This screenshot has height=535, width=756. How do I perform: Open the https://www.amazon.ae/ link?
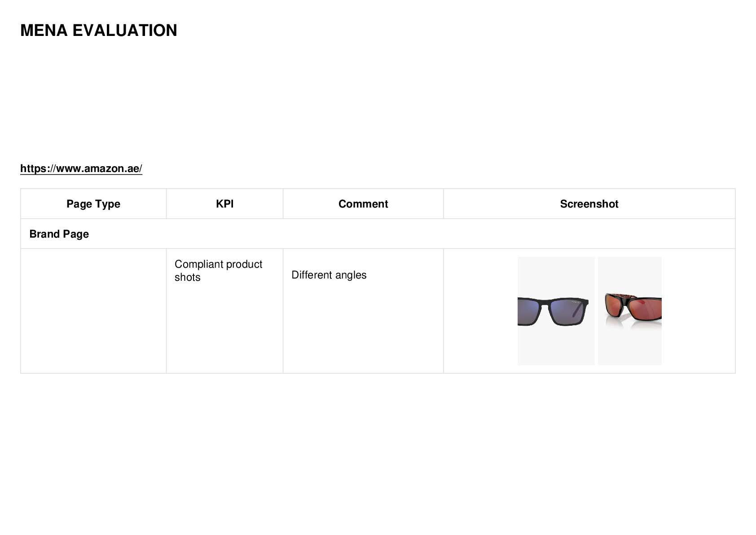[81, 168]
